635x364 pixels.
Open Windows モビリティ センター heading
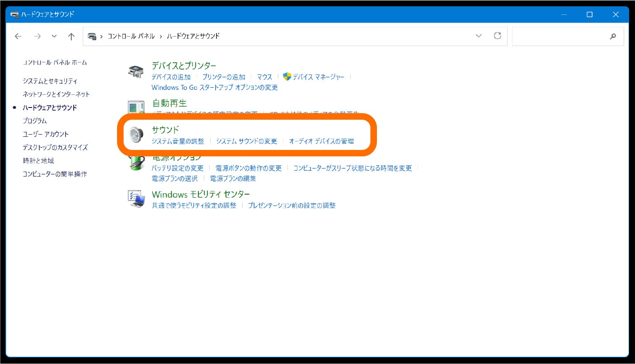[x=201, y=194]
